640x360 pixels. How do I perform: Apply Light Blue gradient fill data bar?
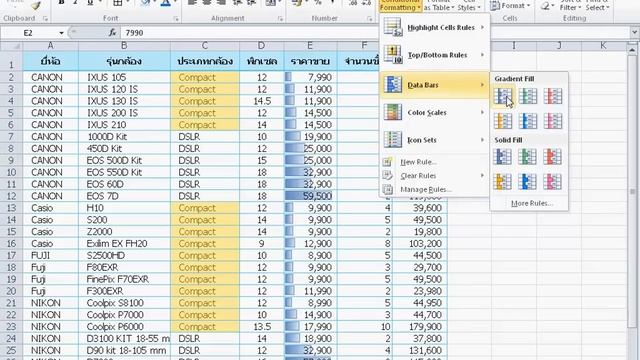point(528,121)
